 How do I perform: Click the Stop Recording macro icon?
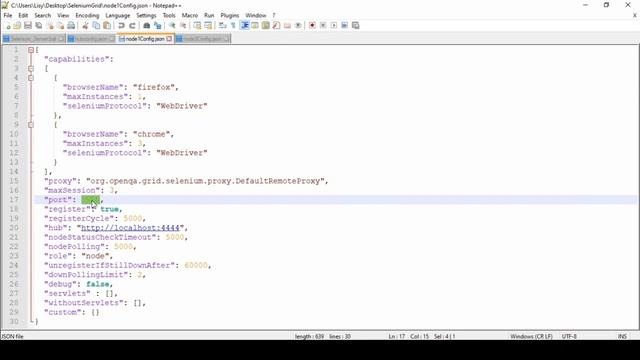[323, 25]
